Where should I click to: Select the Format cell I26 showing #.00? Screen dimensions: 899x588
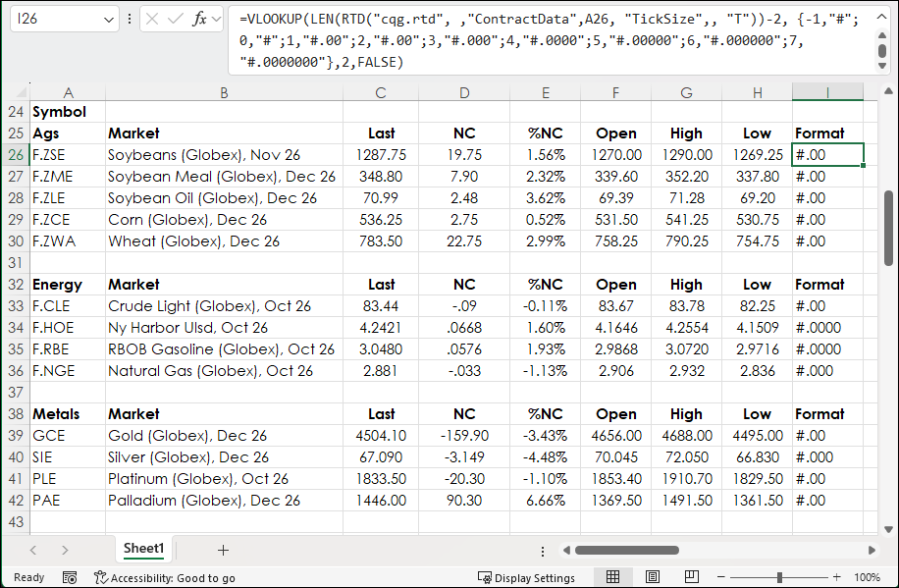coord(827,155)
